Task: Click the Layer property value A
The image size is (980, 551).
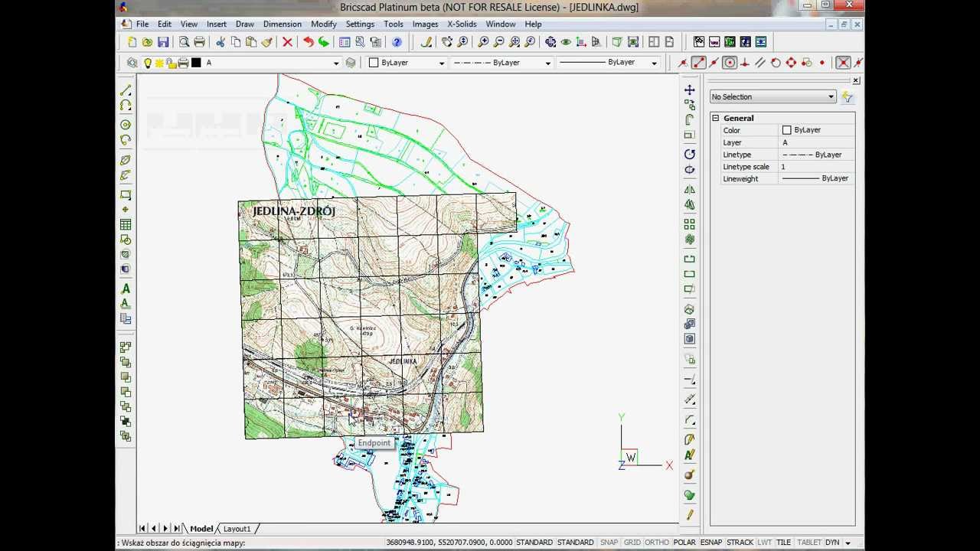Action: pos(816,142)
